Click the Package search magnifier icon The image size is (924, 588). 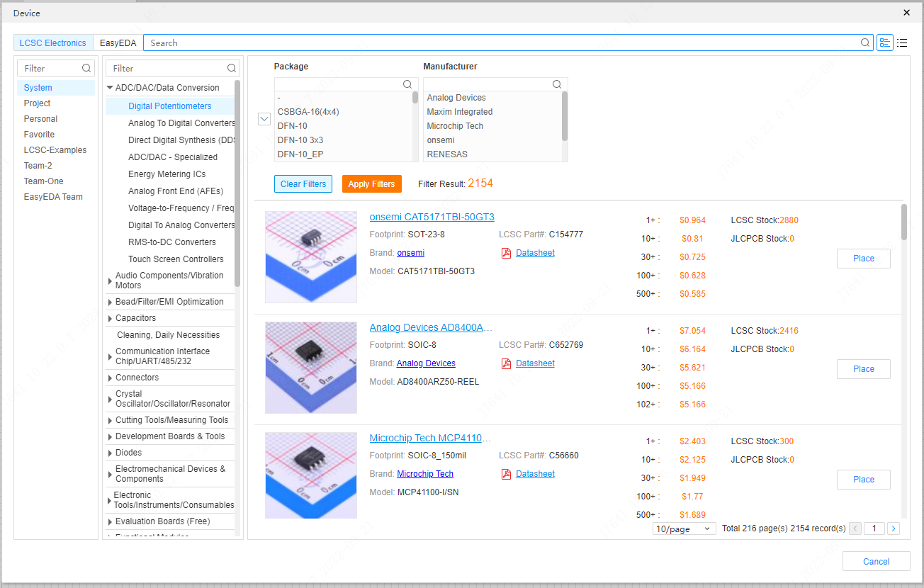407,84
